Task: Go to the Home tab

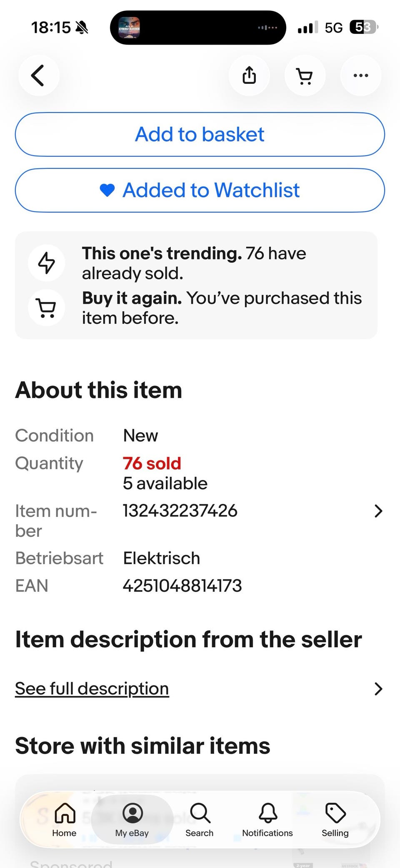Action: point(65,820)
